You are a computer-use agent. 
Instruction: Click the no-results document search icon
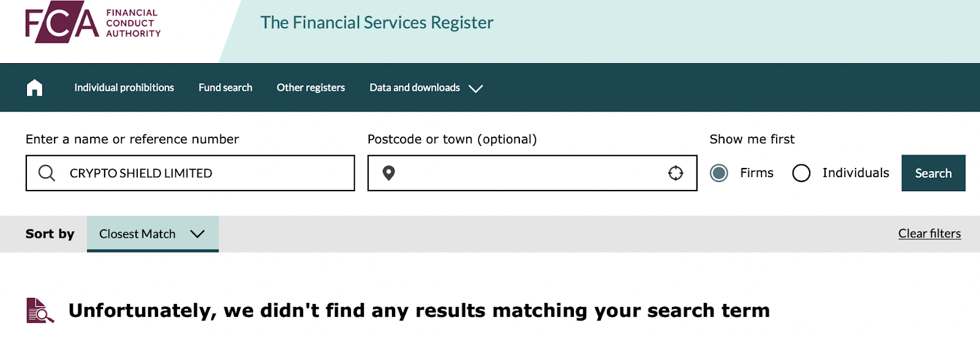[40, 311]
